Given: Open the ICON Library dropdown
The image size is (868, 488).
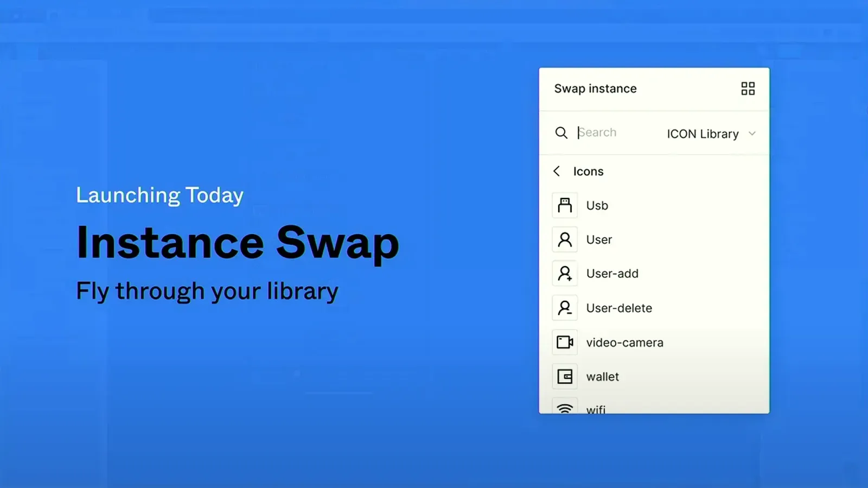Looking at the screenshot, I should (x=711, y=134).
